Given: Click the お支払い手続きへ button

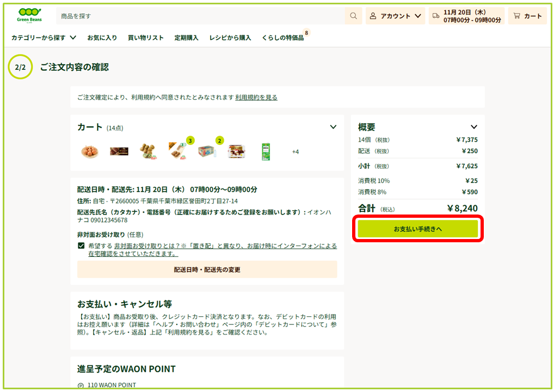Looking at the screenshot, I should pyautogui.click(x=417, y=229).
